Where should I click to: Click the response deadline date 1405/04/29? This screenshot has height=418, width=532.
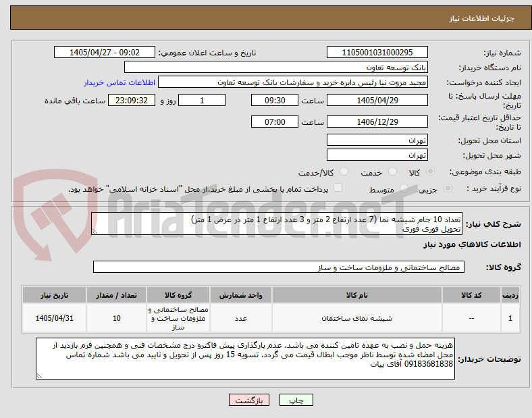(377, 100)
